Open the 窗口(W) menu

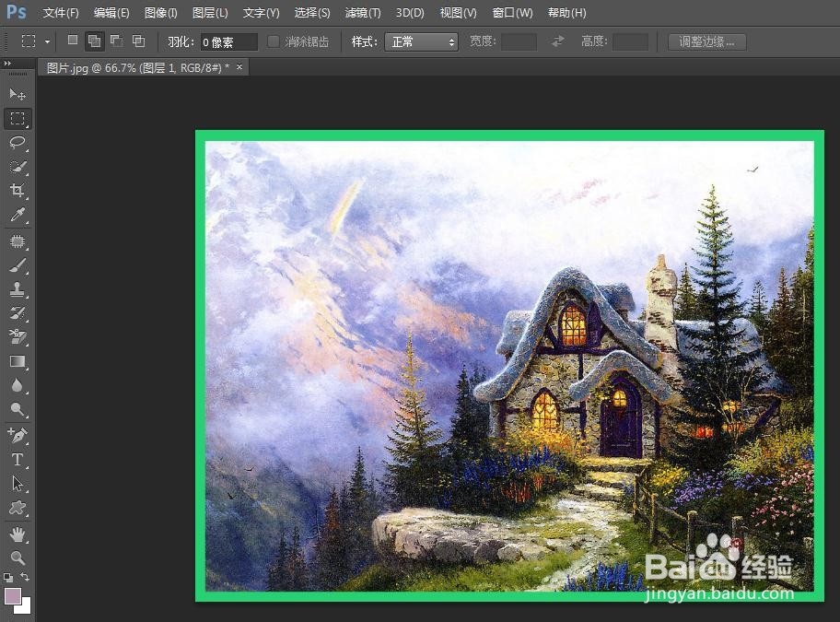click(513, 12)
